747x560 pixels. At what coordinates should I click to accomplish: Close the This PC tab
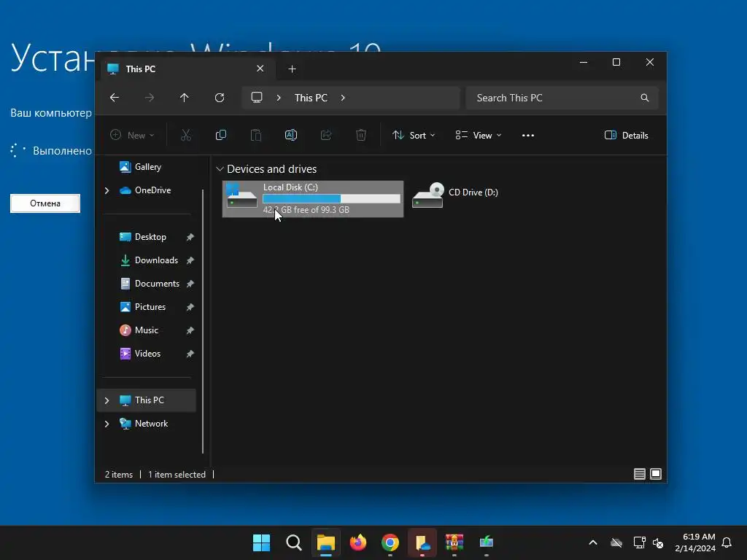pyautogui.click(x=260, y=69)
